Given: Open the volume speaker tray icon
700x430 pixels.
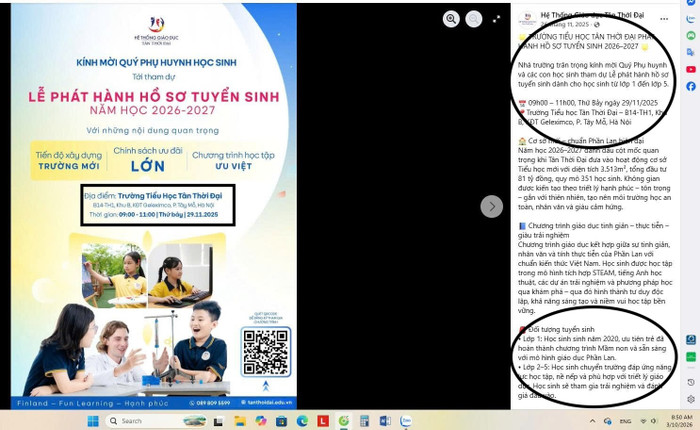Looking at the screenshot, I should tap(654, 421).
